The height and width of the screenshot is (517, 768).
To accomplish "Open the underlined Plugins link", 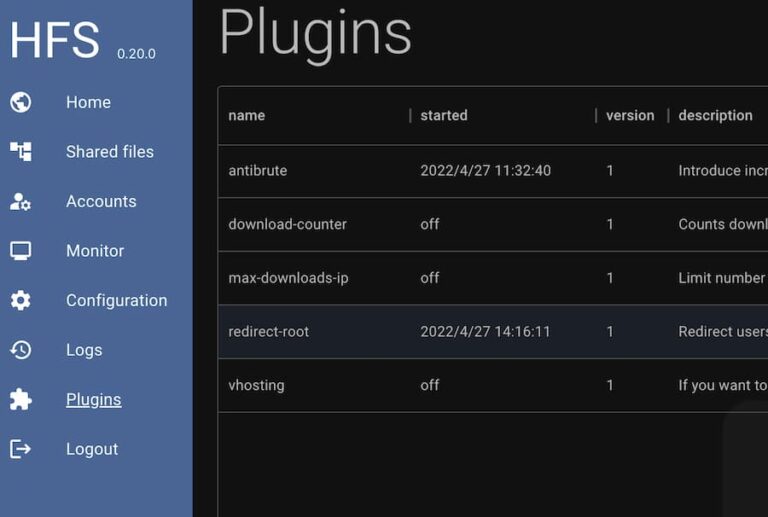I will click(93, 400).
